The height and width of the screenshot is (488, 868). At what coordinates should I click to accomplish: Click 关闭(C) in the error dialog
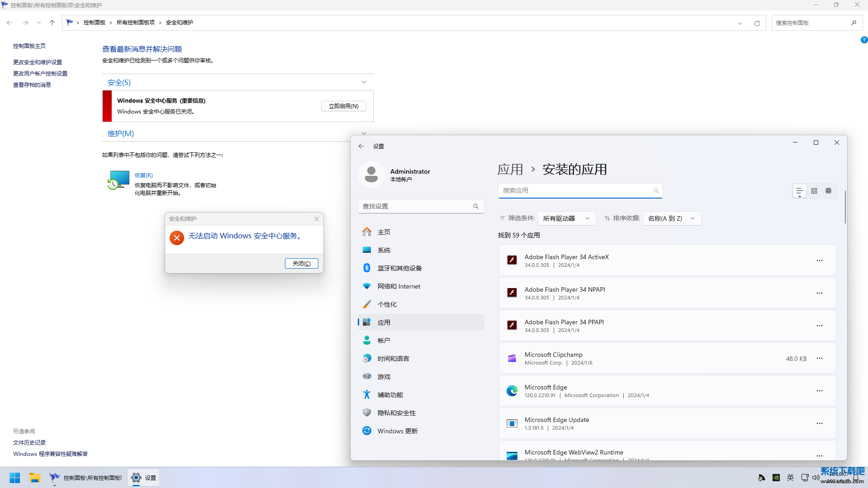point(301,263)
